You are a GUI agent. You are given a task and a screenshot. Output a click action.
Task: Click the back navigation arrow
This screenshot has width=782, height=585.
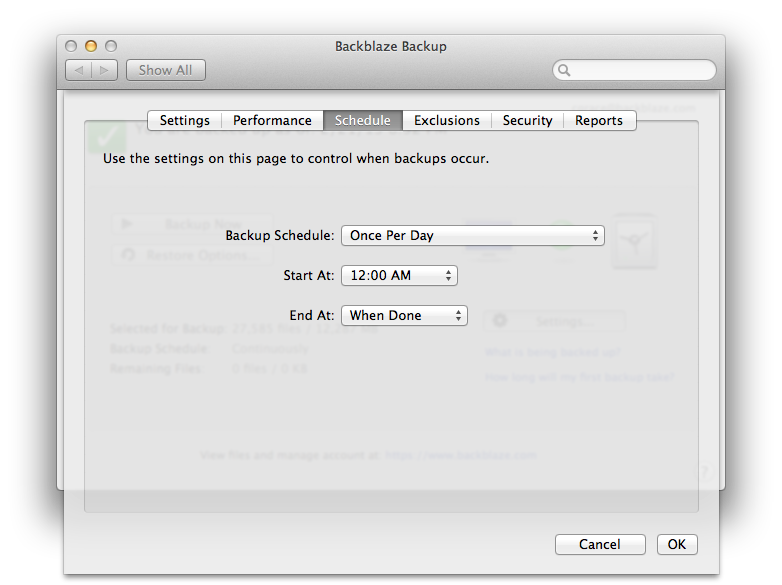coord(79,70)
